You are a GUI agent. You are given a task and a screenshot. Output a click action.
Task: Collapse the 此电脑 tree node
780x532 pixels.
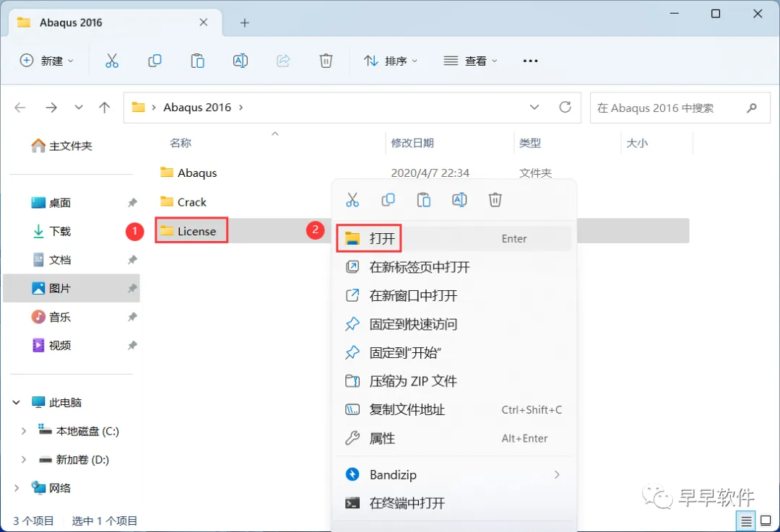coord(16,402)
